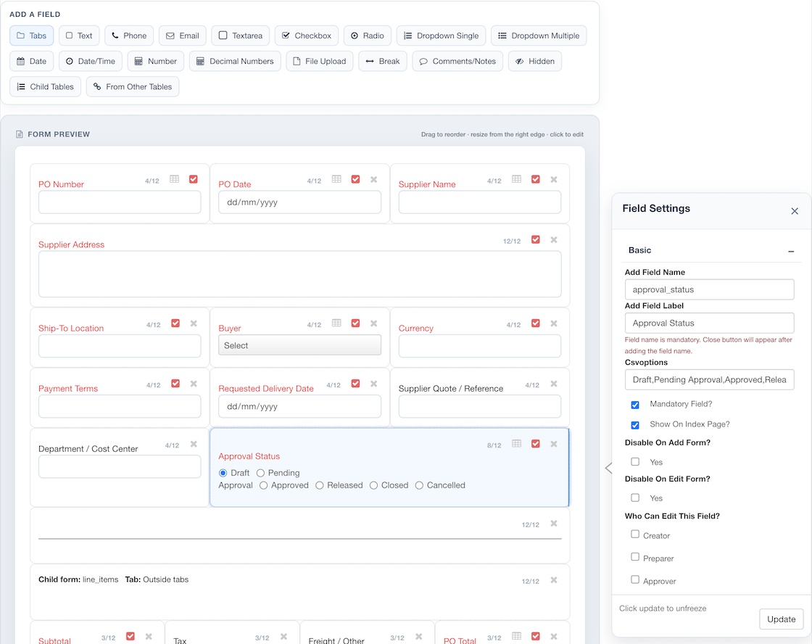Screen dimensions: 812x644
Task: Add a Dropdown Multiple field
Action: click(539, 36)
